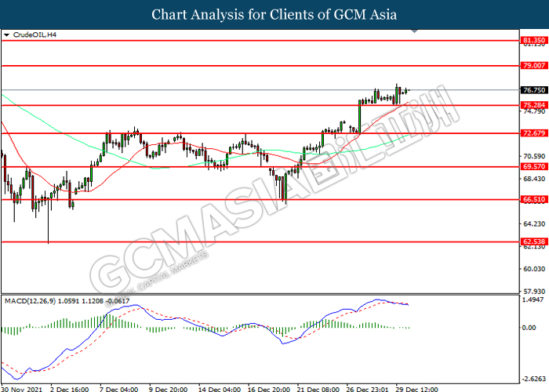
Task: Click the 72.679 price level label
Action: [x=534, y=133]
